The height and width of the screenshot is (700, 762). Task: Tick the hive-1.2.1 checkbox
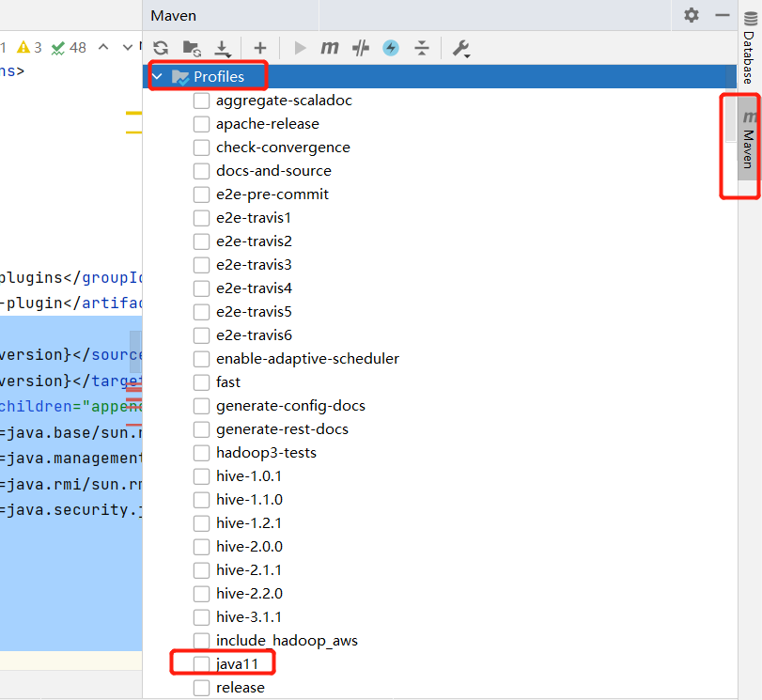point(201,523)
